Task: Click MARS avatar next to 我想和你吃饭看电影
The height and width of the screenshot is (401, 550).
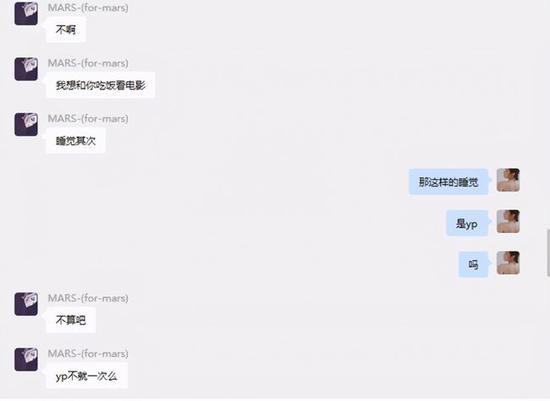Action: coord(26,69)
